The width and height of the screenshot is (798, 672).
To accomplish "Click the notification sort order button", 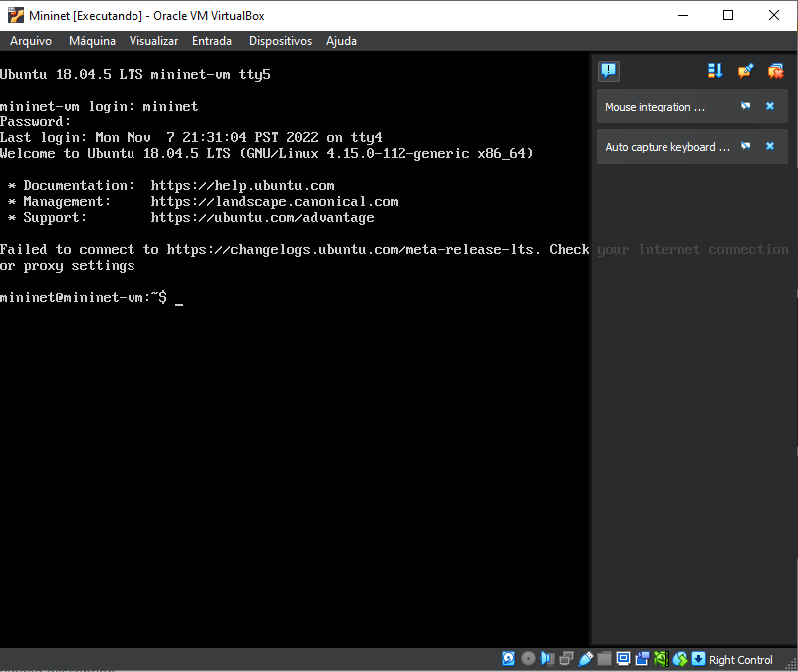I will pyautogui.click(x=715, y=71).
